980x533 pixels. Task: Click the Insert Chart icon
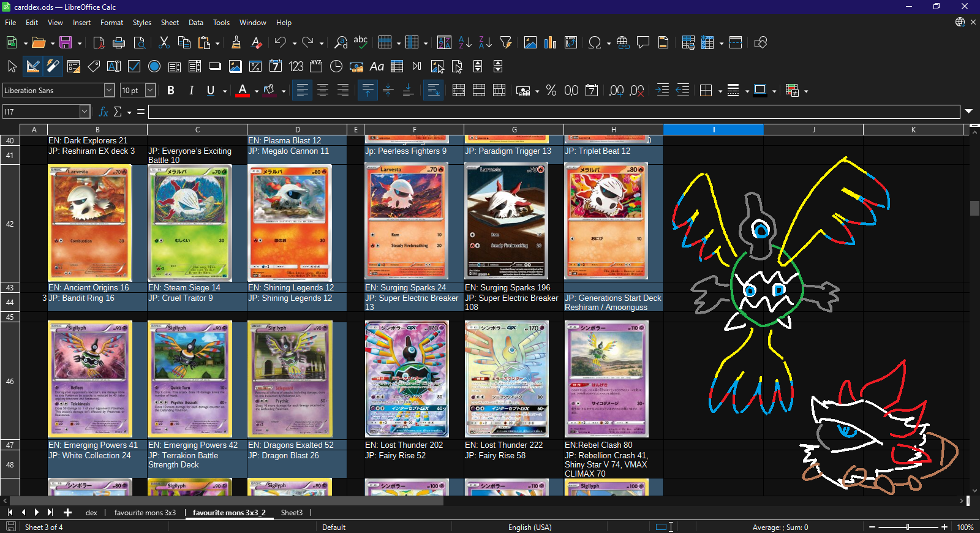pos(551,42)
